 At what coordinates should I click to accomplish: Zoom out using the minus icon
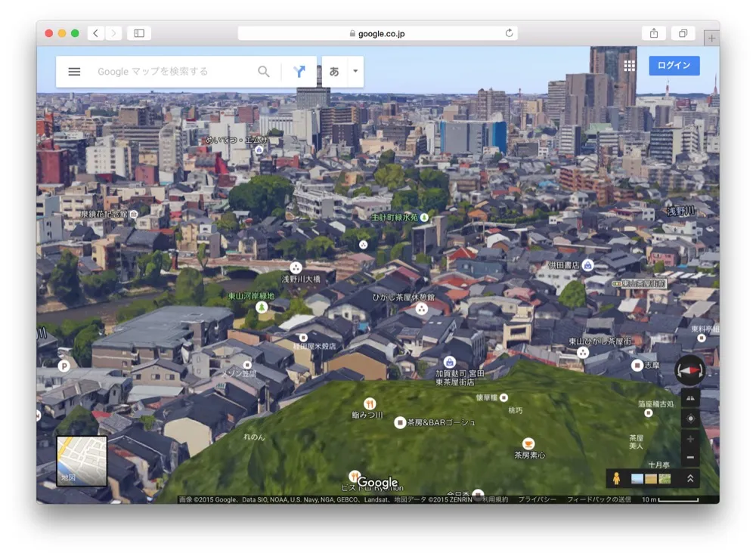click(689, 456)
